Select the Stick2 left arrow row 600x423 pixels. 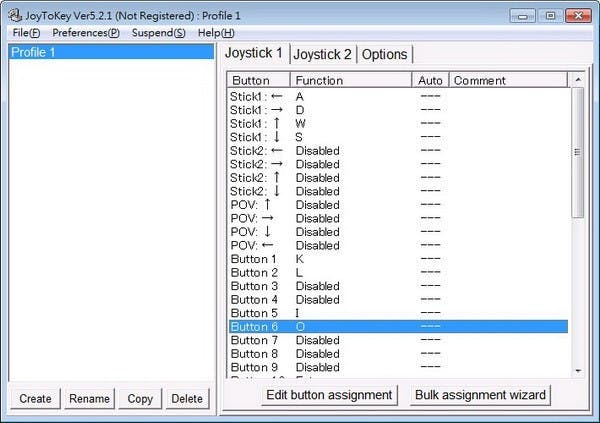point(398,151)
